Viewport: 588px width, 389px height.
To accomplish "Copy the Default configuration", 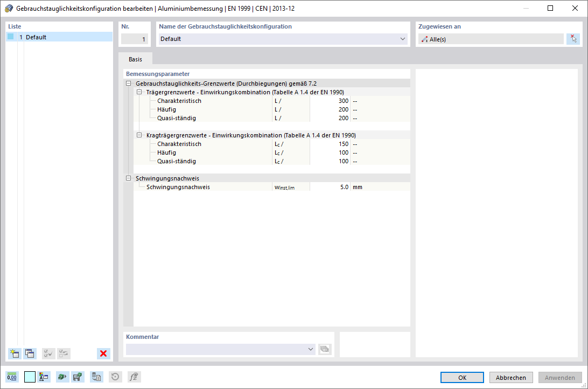I will [30, 353].
